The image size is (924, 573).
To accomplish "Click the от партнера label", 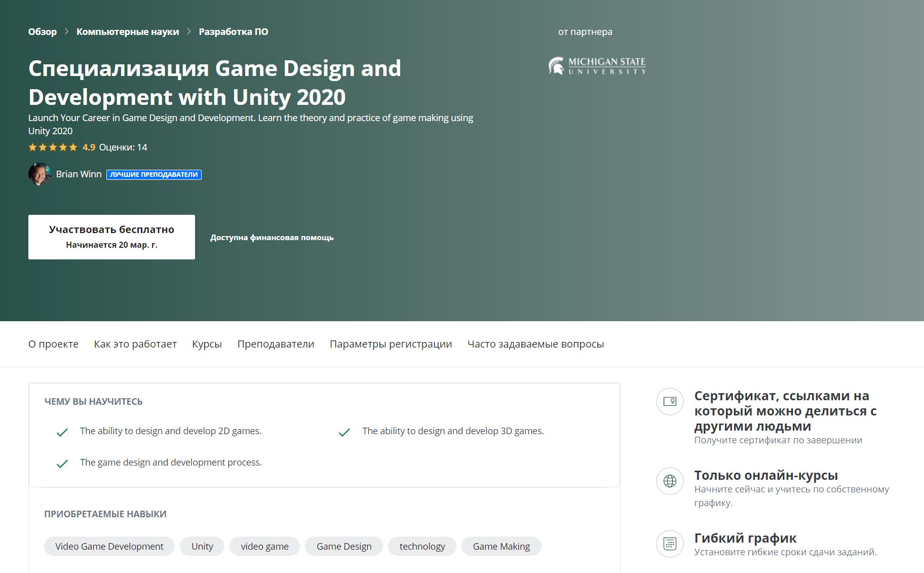I will point(585,32).
